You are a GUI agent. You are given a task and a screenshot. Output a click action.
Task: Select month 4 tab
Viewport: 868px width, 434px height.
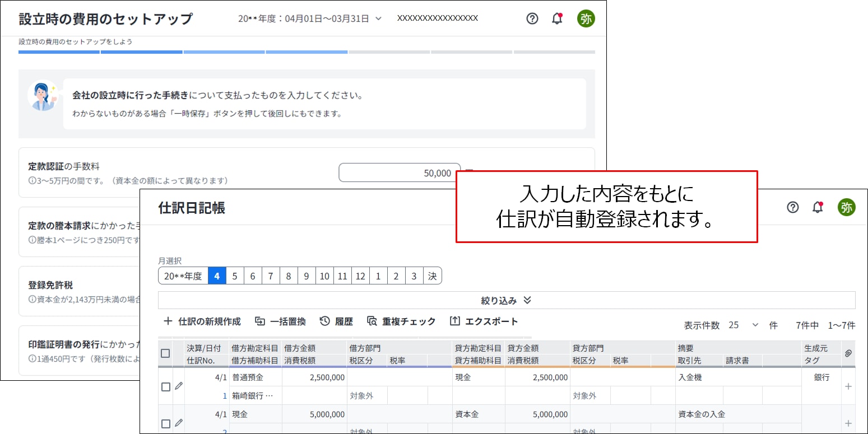(x=217, y=276)
